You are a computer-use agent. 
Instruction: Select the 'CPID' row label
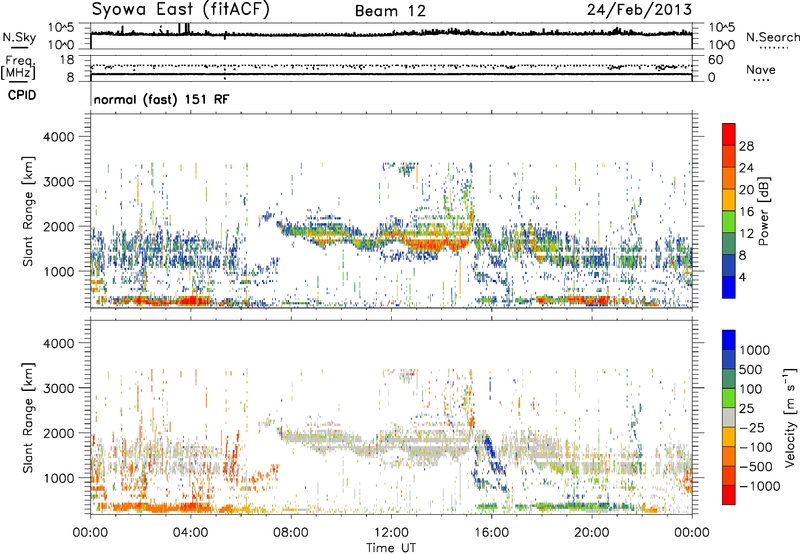22,95
